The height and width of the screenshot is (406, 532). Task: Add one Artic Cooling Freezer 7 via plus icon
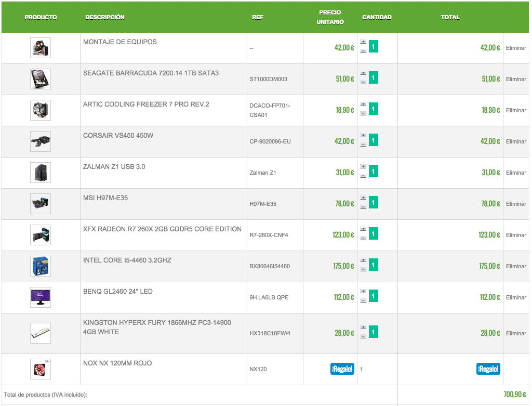363,104
